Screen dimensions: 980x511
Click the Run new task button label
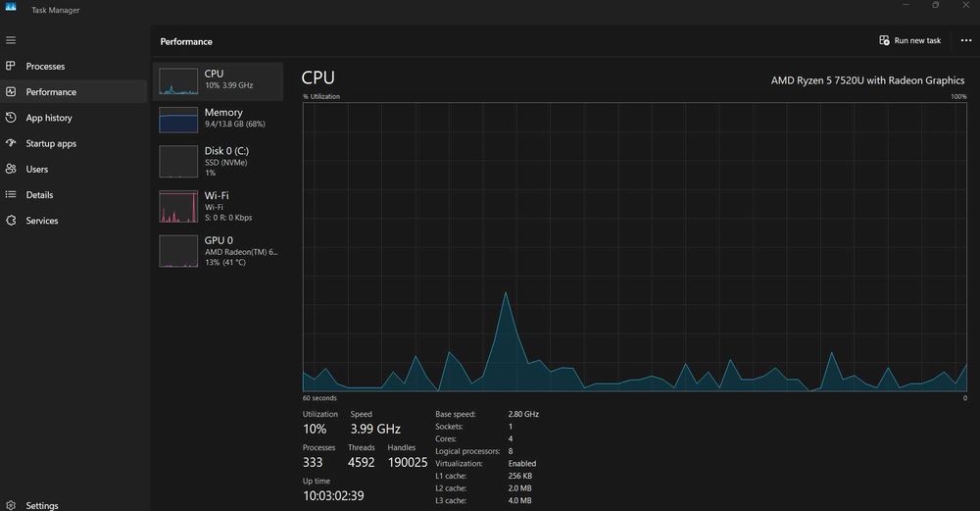[x=917, y=40]
